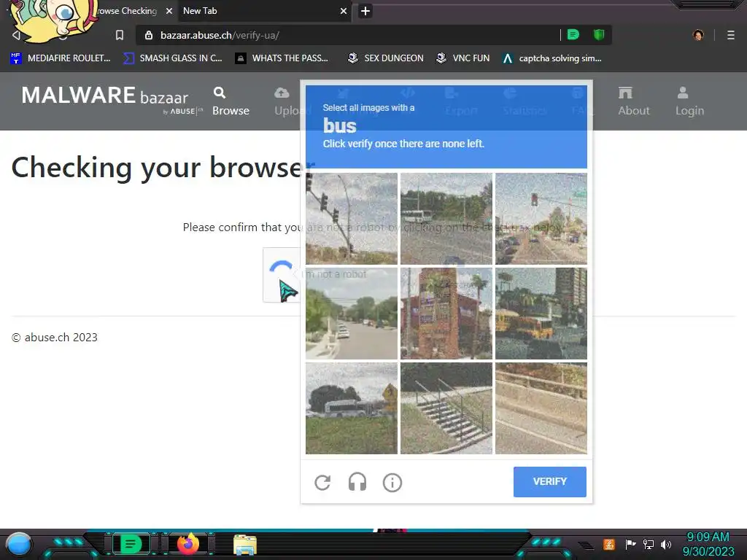Open green chat app on taskbar
Image resolution: width=747 pixels, height=560 pixels.
(x=131, y=544)
